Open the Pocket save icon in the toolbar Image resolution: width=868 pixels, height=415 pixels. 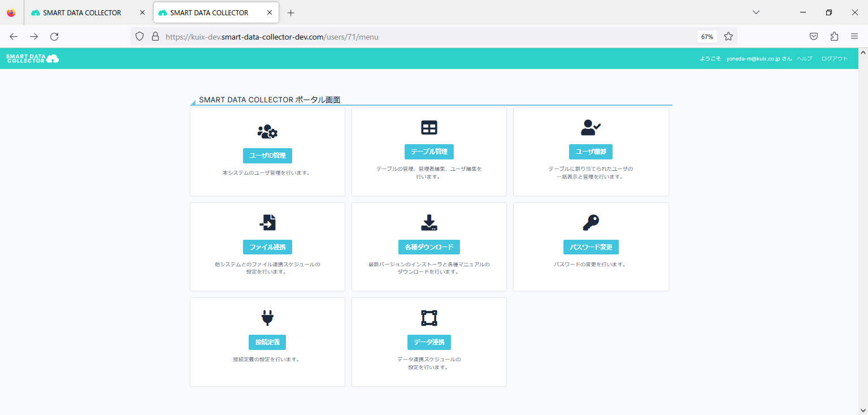pyautogui.click(x=814, y=37)
